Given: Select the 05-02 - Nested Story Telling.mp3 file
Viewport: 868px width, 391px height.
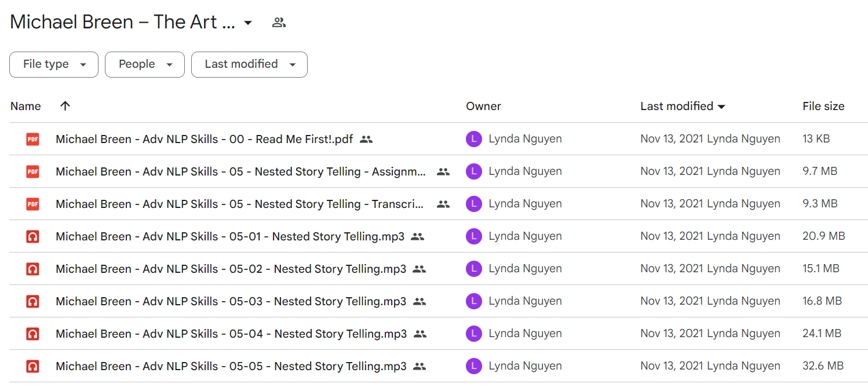Looking at the screenshot, I should [231, 269].
